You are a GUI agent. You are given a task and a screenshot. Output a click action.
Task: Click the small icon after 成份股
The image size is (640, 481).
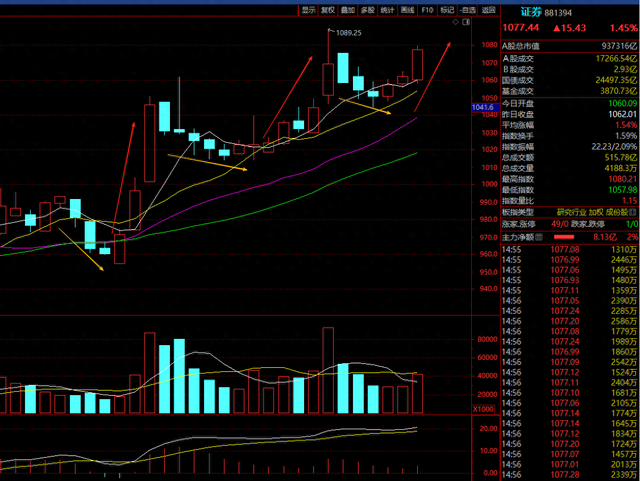pos(634,212)
